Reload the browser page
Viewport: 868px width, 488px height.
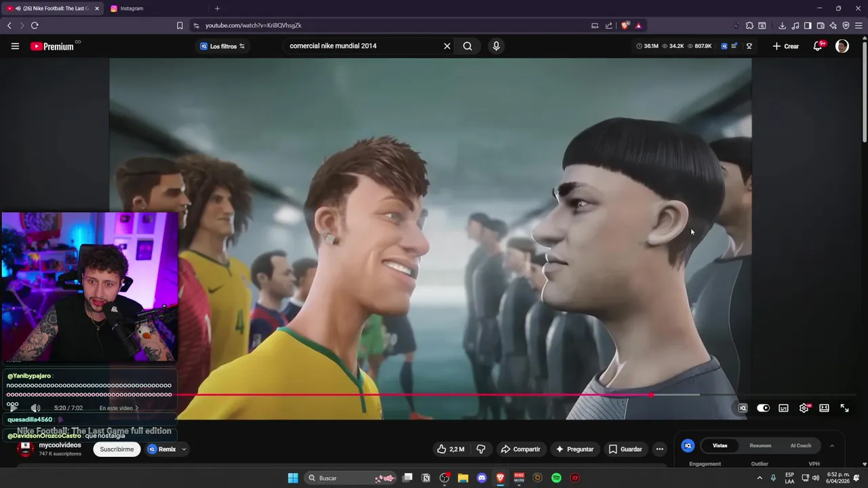35,26
